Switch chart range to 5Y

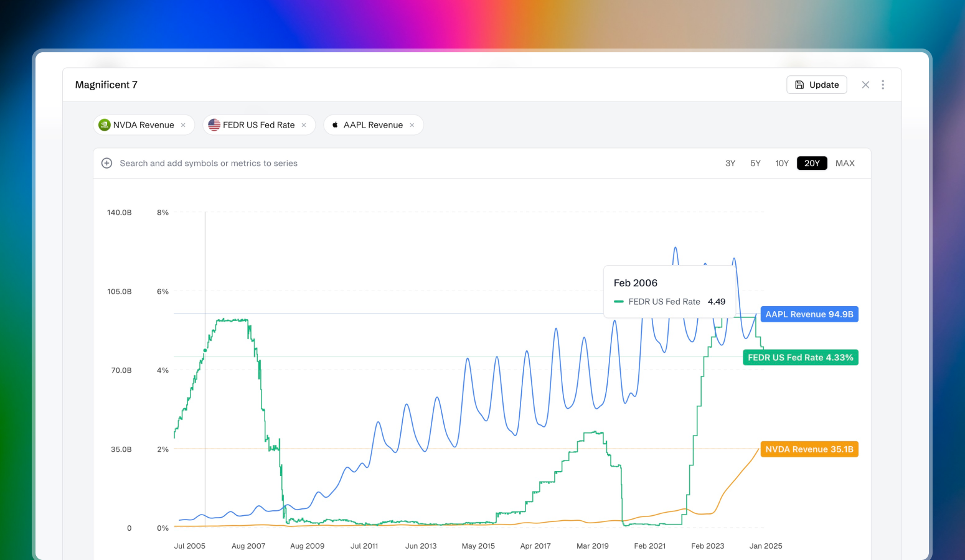(x=755, y=164)
